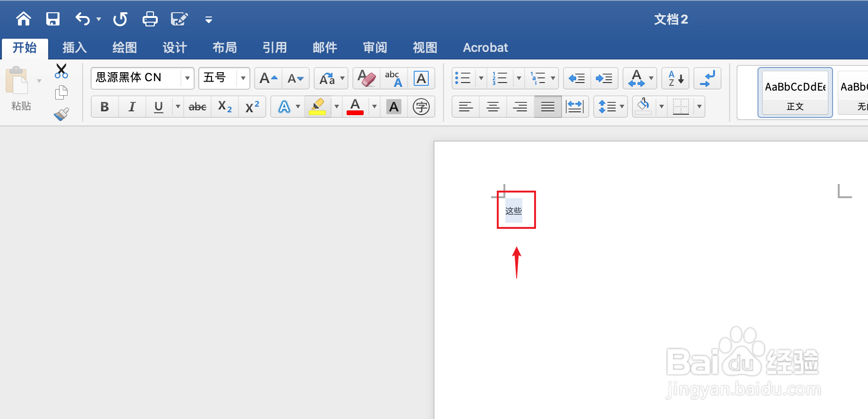Open enclosed characters 字 icon
868x419 pixels.
coord(421,107)
